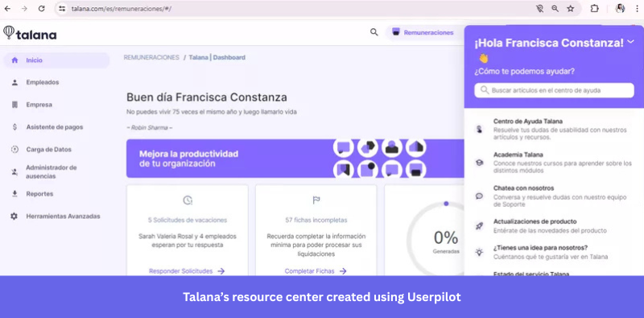Click REMUNERACIONES breadcrumb link
Screen dimensions: 644x318
coord(151,57)
